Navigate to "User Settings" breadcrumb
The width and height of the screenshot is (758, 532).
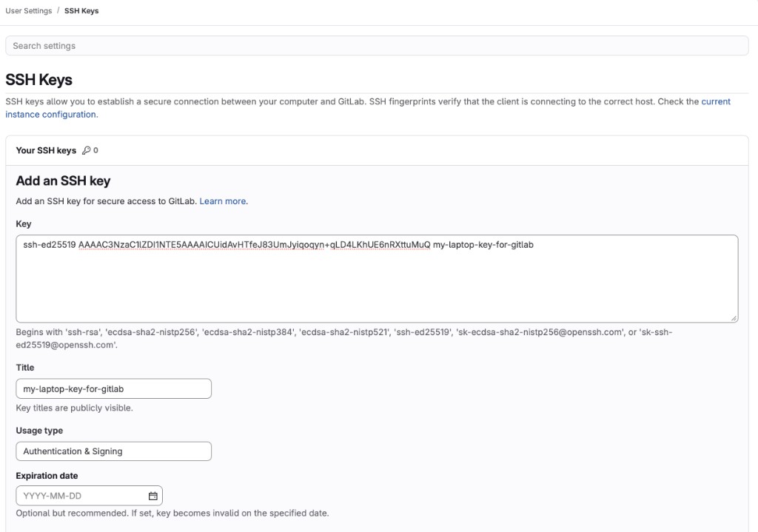click(x=27, y=10)
